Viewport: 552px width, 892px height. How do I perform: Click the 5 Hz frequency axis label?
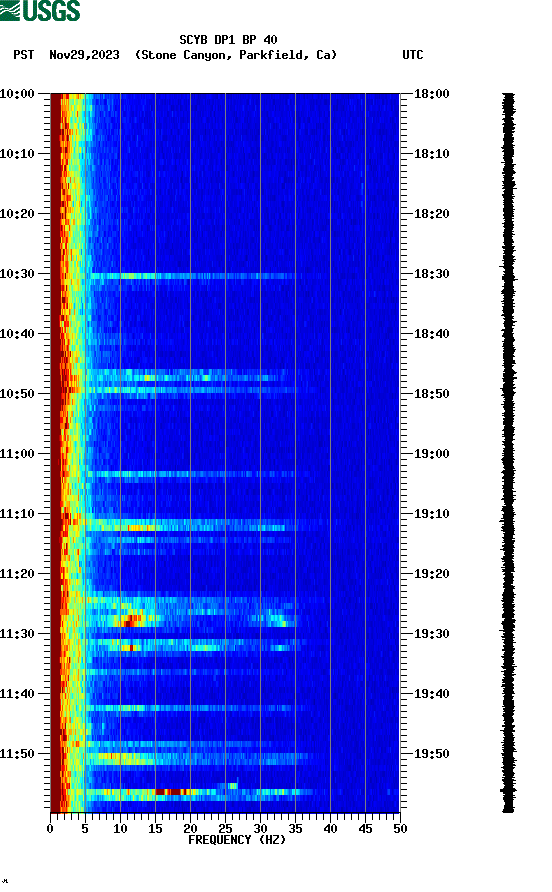click(85, 829)
